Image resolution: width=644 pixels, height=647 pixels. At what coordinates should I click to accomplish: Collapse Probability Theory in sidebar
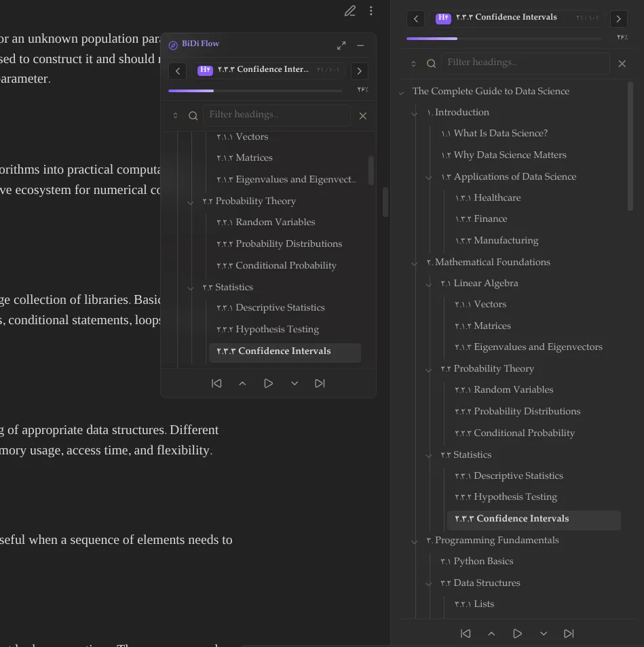[429, 370]
